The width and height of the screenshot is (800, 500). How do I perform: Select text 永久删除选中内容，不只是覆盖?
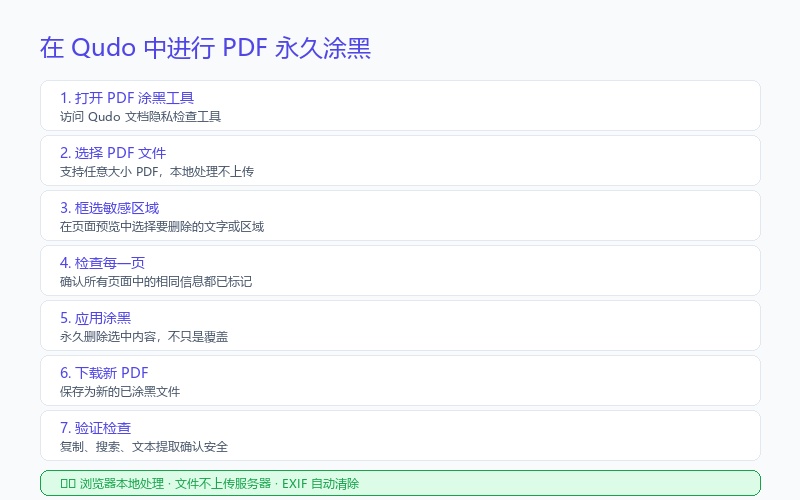tap(144, 337)
